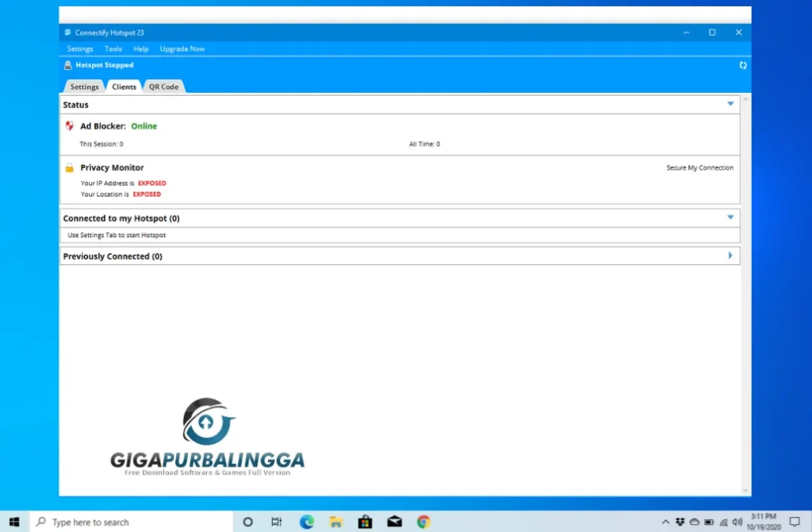Click the refresh icon beside Hotspot Stopped bar
The width and height of the screenshot is (812, 532).
pos(742,66)
